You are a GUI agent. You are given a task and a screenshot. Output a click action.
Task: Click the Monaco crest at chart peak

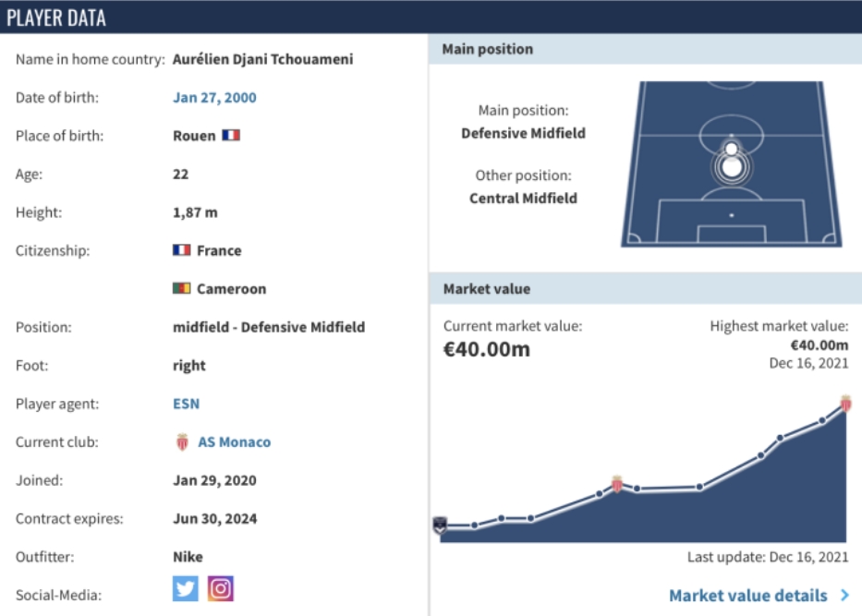click(x=845, y=403)
